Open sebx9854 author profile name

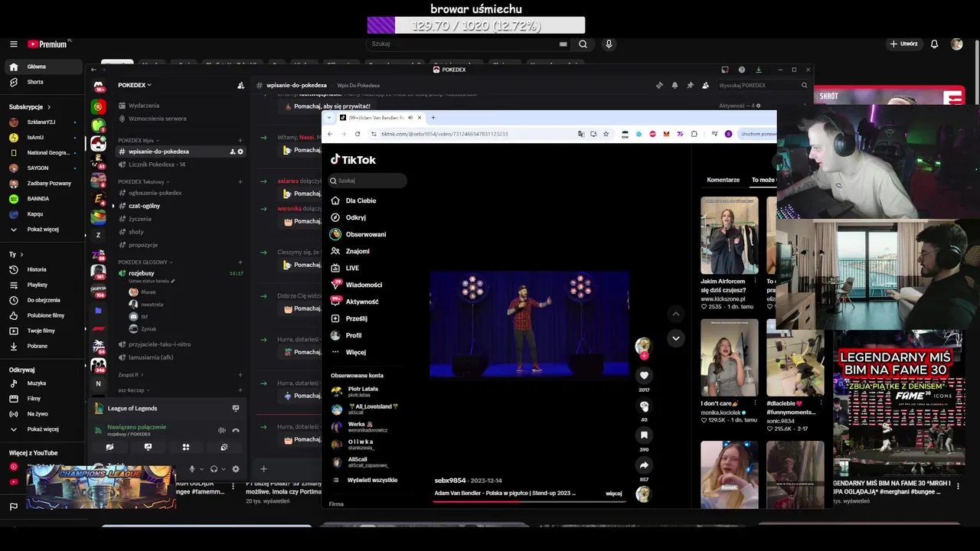[450, 481]
